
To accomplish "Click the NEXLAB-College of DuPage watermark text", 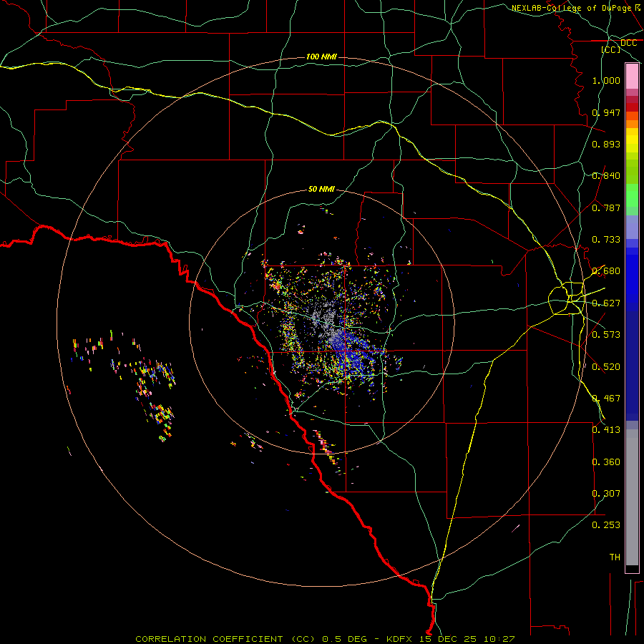I will pyautogui.click(x=575, y=8).
